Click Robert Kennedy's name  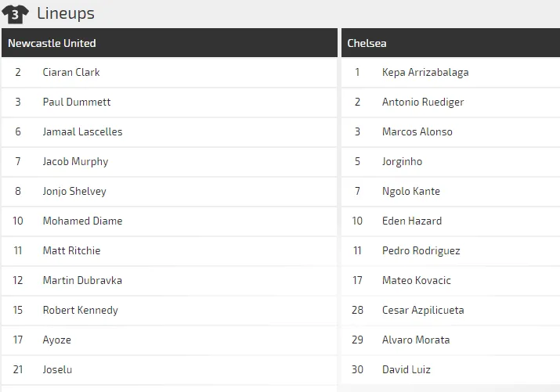80,311
